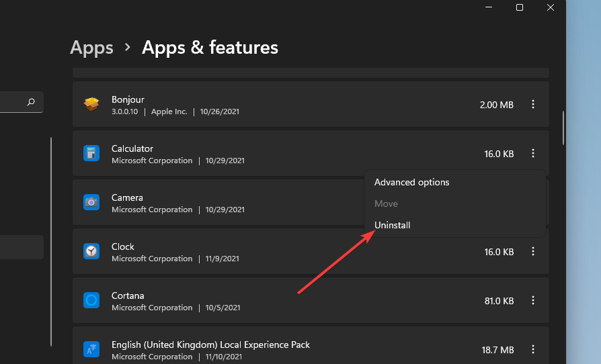Open the three-dot menu for Clock
The width and height of the screenshot is (601, 364).
pyautogui.click(x=533, y=251)
